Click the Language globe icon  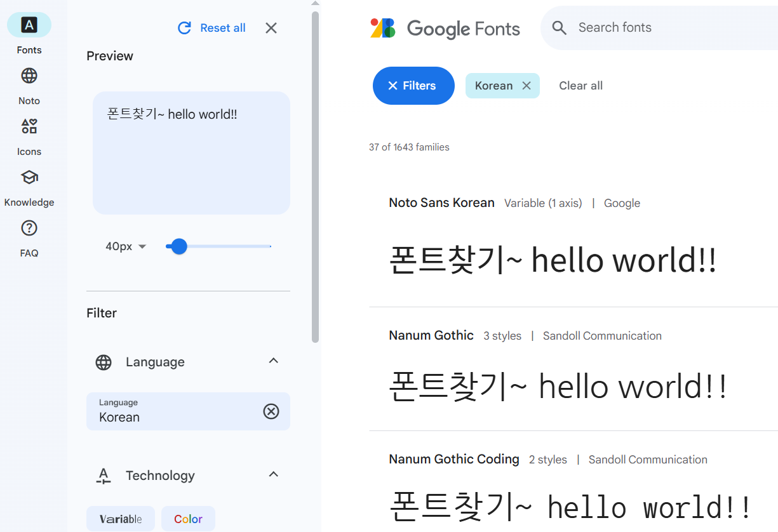(104, 362)
